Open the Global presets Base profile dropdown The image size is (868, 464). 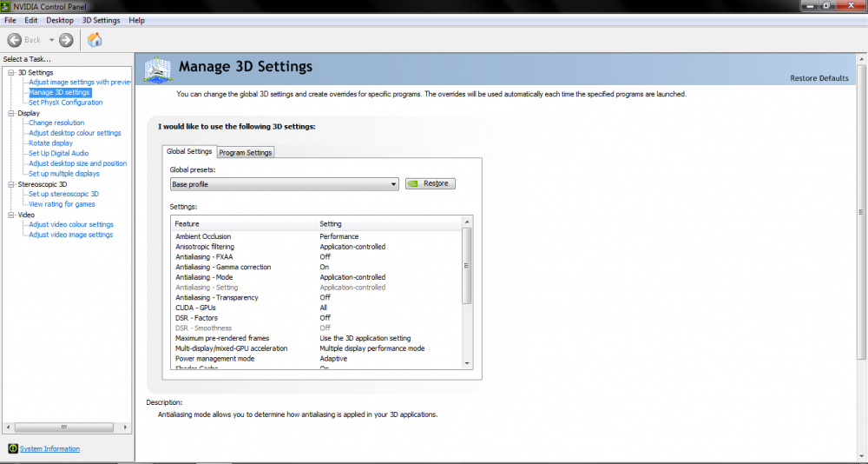click(x=284, y=184)
